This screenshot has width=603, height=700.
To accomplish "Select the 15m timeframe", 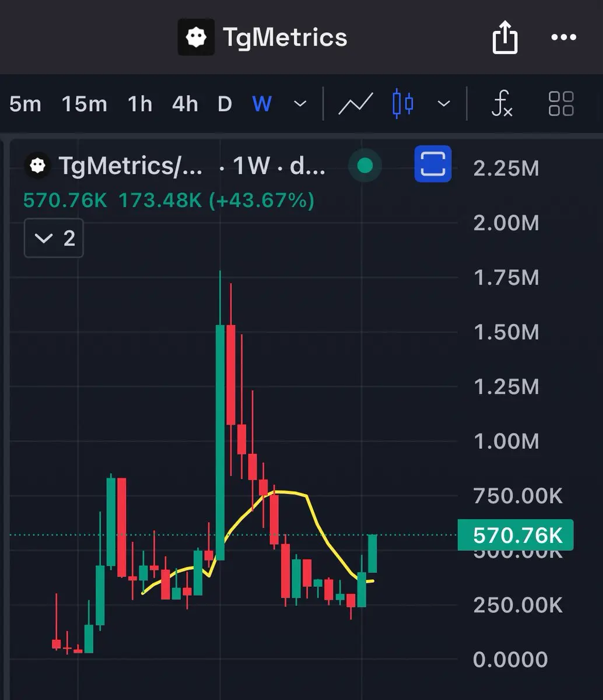I will coord(84,104).
